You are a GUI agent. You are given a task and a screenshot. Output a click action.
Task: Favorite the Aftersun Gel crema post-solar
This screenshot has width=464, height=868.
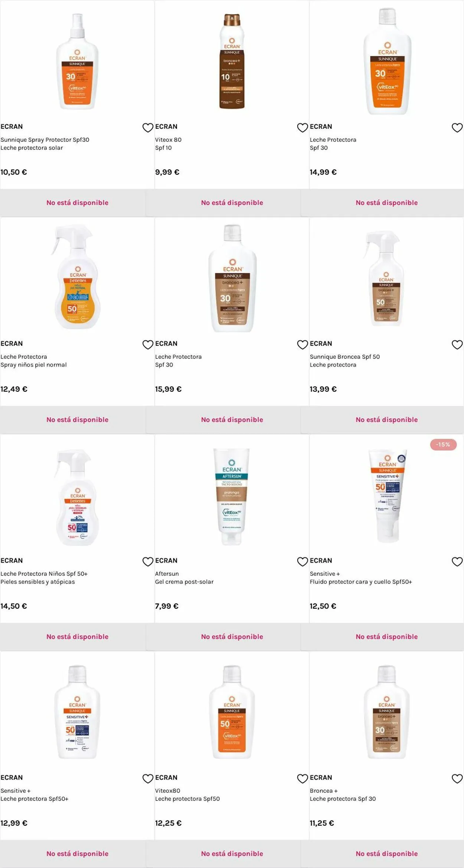click(303, 562)
